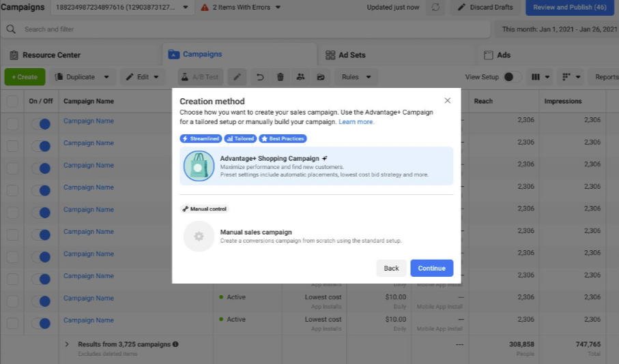Click the Streamlined badge

[x=201, y=138]
